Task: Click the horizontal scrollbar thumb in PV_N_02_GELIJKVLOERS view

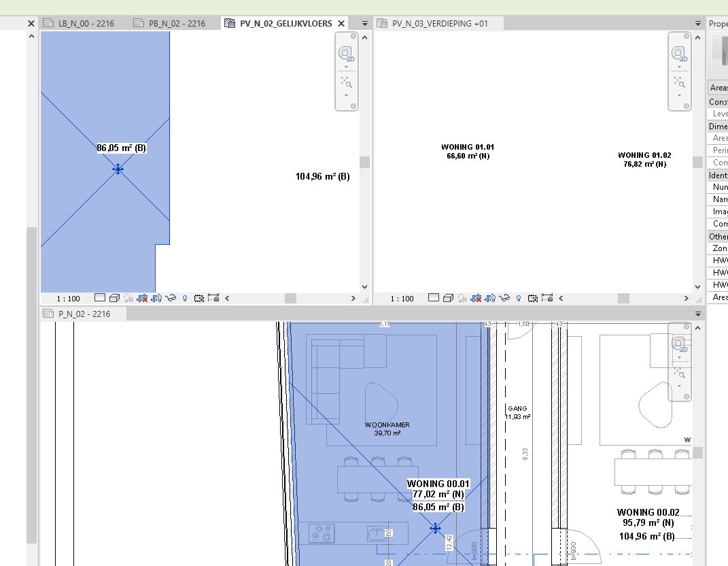Action: [291, 299]
